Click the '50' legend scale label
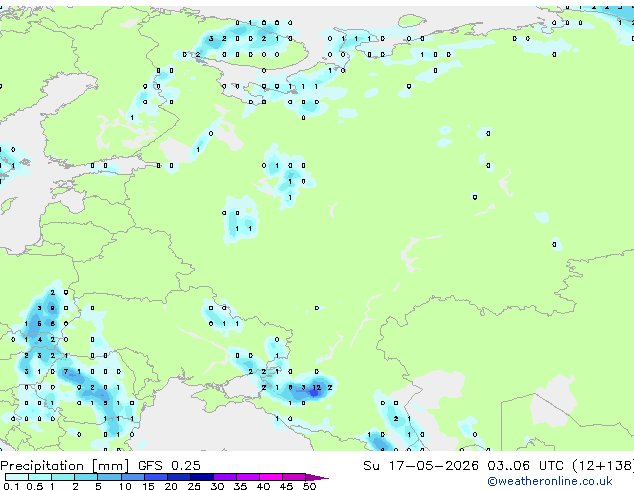This screenshot has height=490, width=634. click(x=309, y=486)
